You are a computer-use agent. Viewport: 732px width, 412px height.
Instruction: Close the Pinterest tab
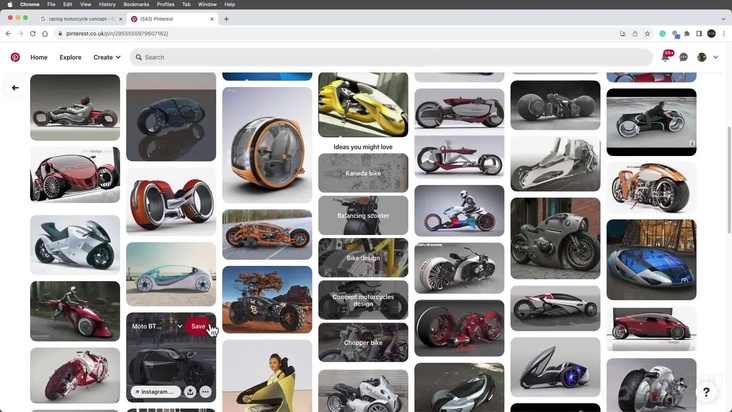(x=212, y=19)
